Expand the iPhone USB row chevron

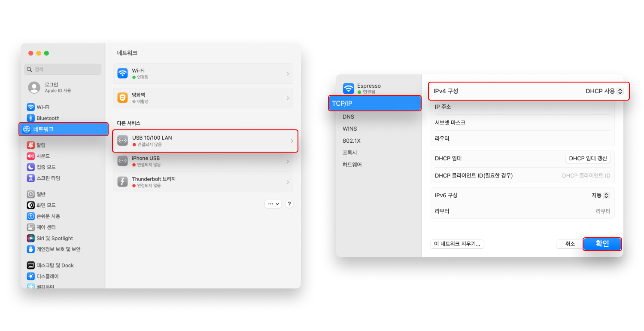pos(288,162)
